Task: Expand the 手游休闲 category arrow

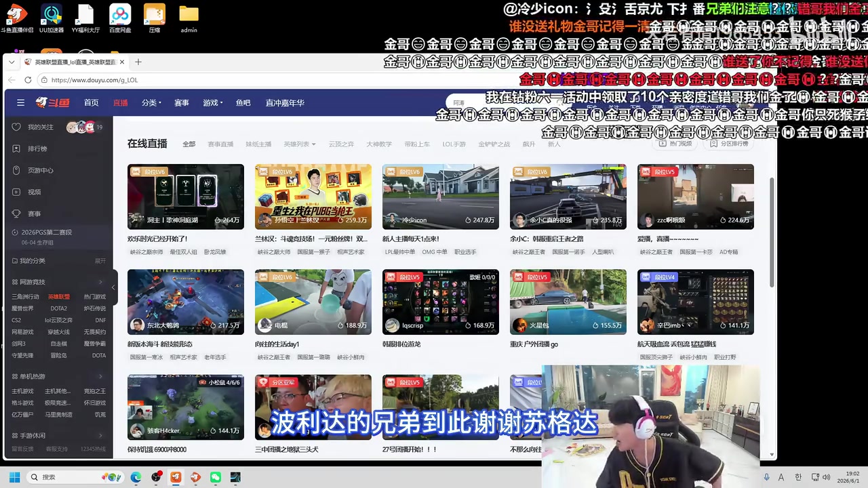Action: coord(100,435)
